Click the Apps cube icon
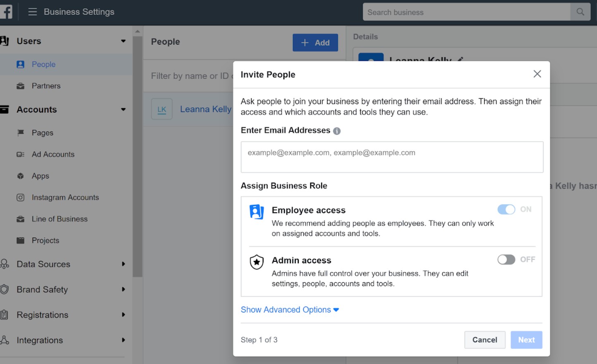This screenshot has width=597, height=364. 20,176
